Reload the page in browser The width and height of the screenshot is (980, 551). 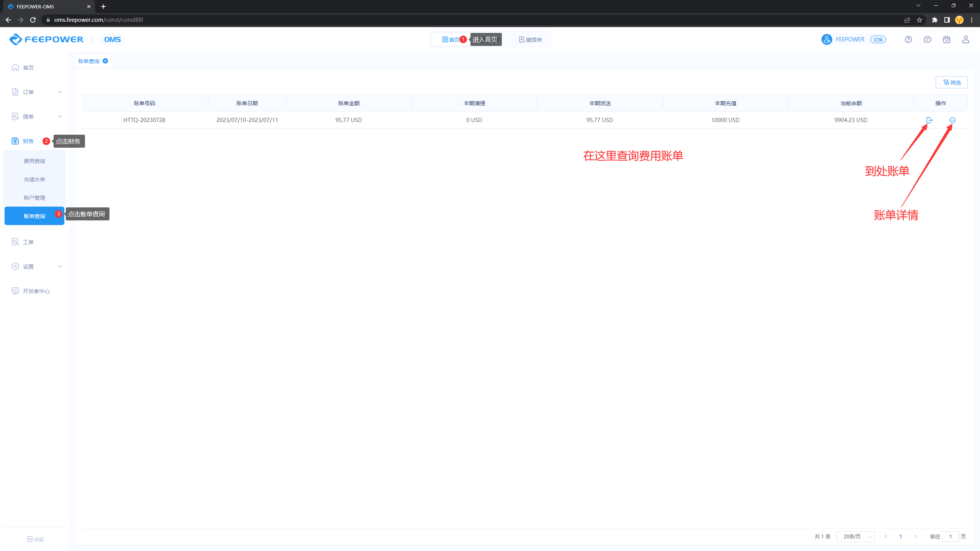(x=33, y=20)
